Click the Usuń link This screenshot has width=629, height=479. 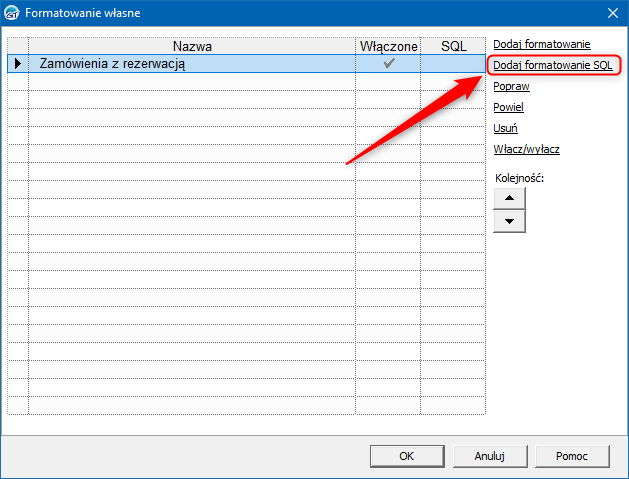505,128
